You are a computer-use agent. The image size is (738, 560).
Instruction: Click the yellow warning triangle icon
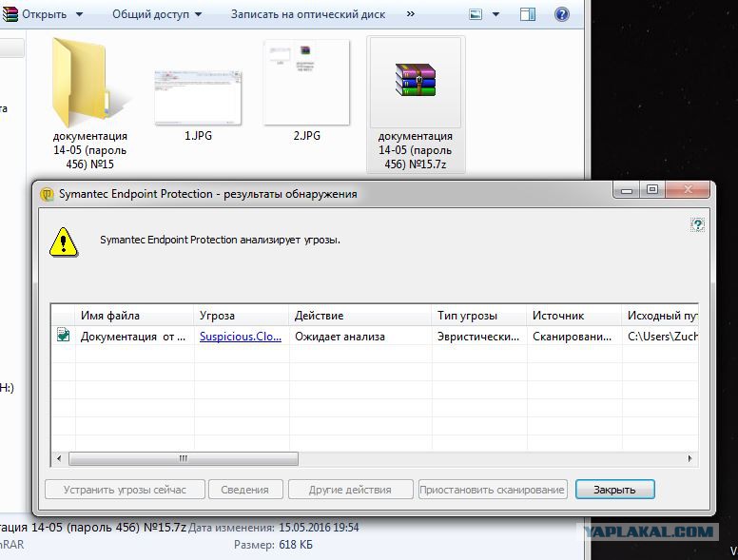tap(64, 242)
